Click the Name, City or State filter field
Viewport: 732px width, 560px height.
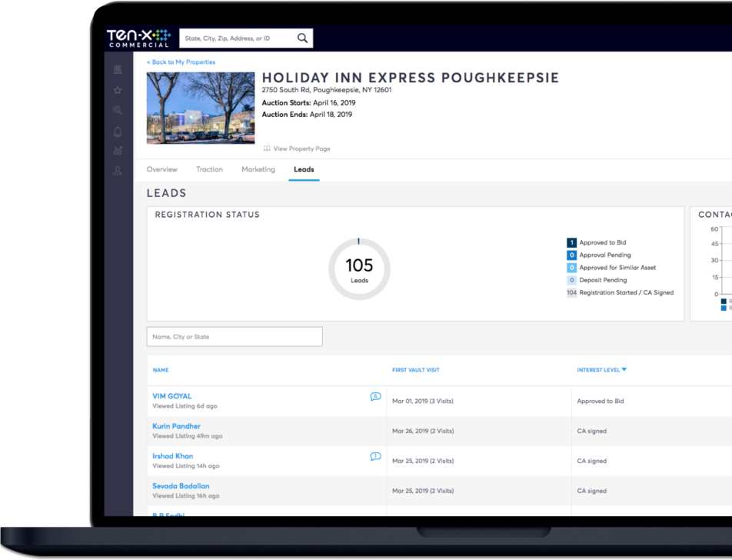coord(235,337)
